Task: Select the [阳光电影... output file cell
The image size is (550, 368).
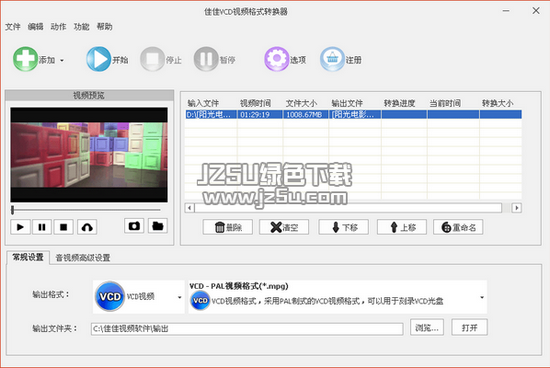Action: (355, 114)
